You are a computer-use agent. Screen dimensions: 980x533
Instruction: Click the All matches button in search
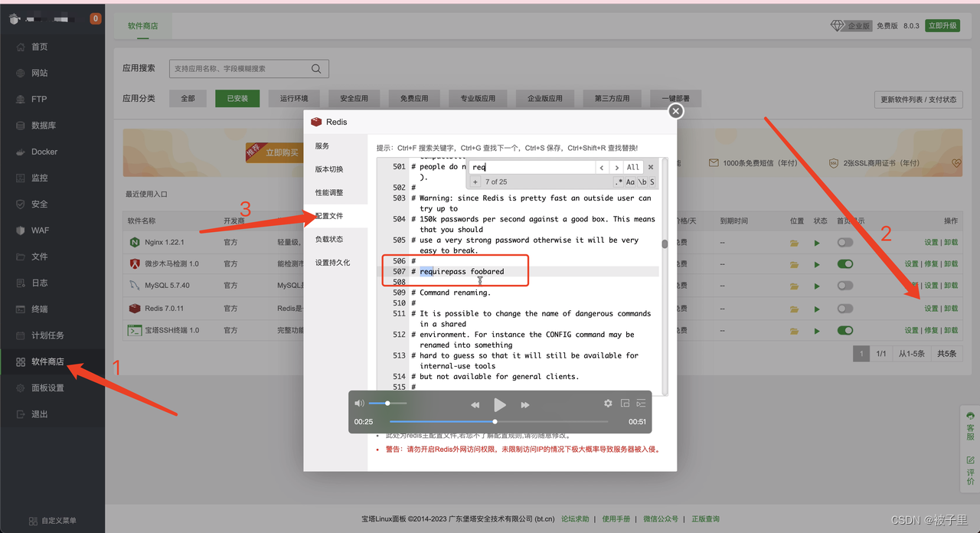tap(633, 167)
